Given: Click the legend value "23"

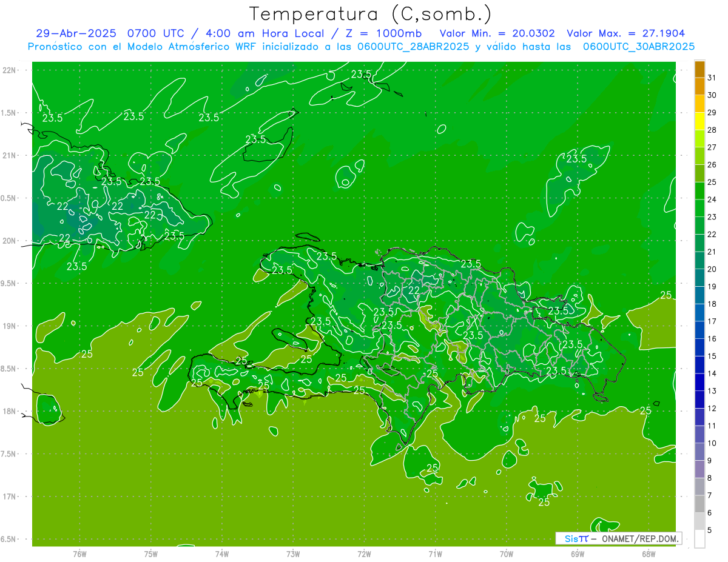Looking at the screenshot, I should [x=712, y=217].
